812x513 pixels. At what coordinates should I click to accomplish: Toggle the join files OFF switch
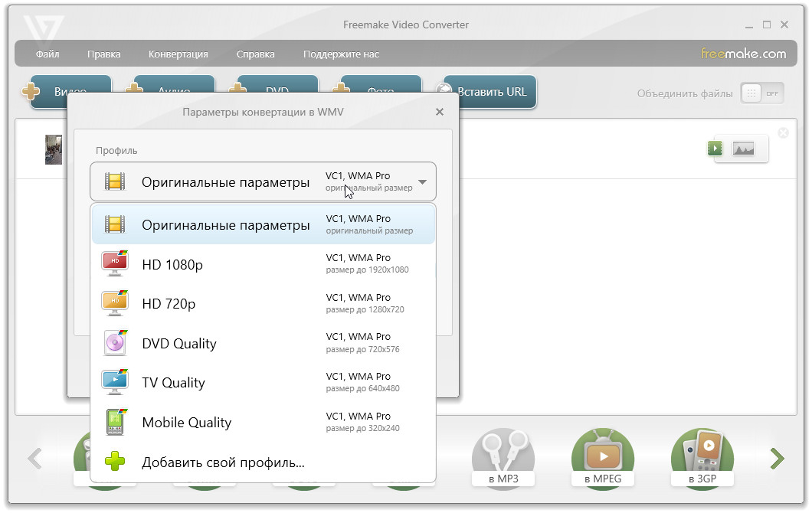(762, 93)
